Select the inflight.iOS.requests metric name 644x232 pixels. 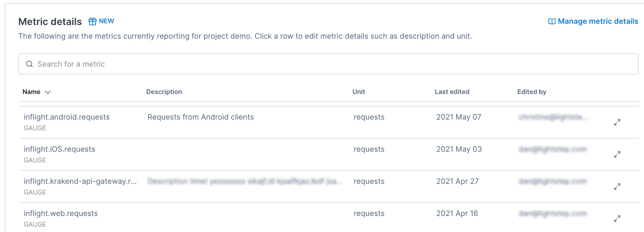pyautogui.click(x=60, y=149)
